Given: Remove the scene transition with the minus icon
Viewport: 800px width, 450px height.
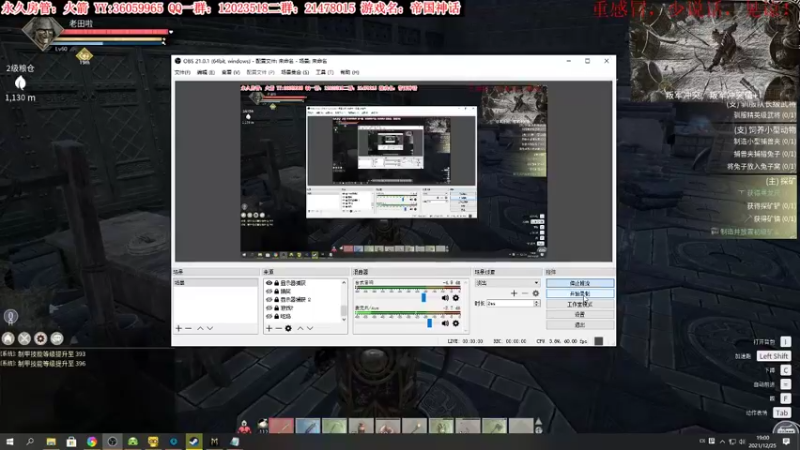Looking at the screenshot, I should click(x=524, y=293).
